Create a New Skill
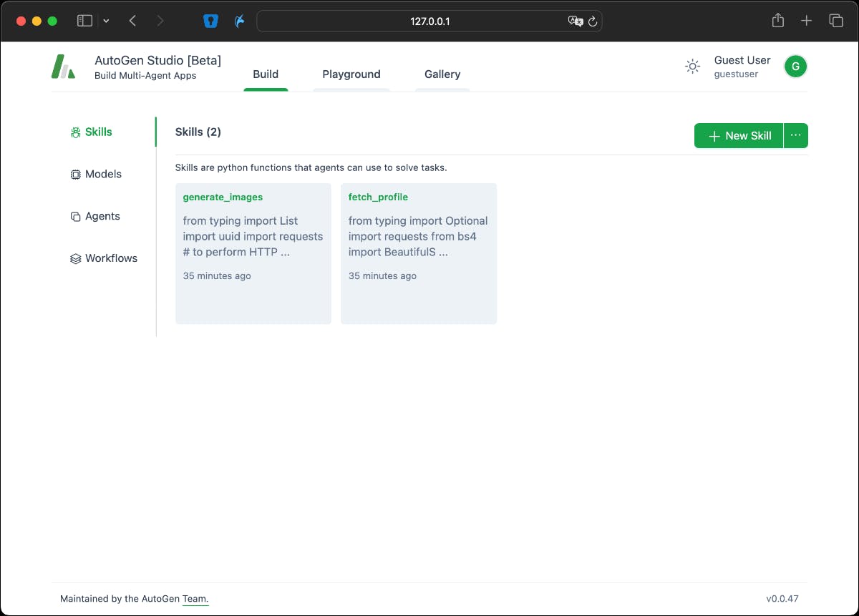The height and width of the screenshot is (616, 859). point(739,136)
